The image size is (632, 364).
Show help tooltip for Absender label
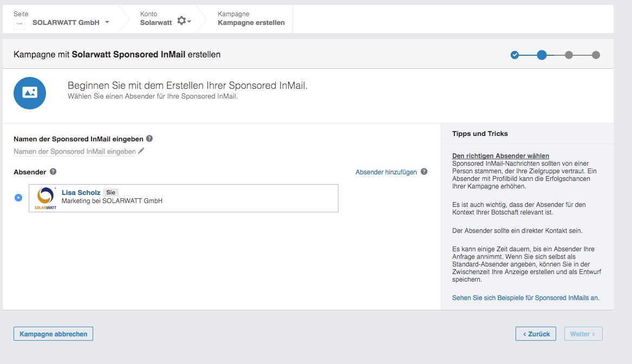coord(53,172)
